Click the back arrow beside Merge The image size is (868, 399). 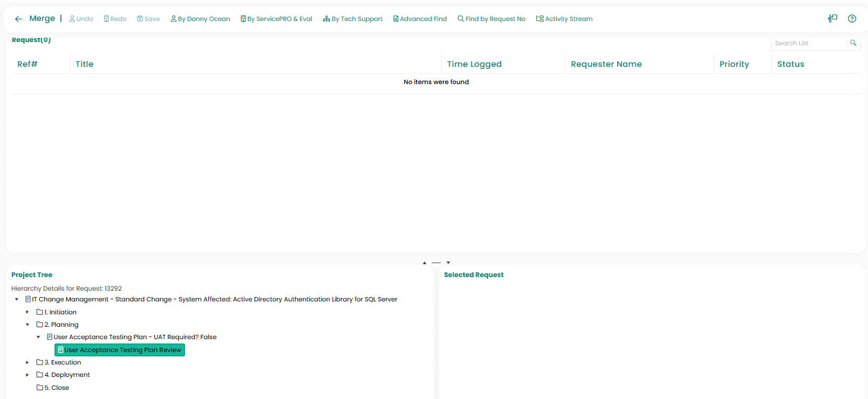click(x=18, y=19)
